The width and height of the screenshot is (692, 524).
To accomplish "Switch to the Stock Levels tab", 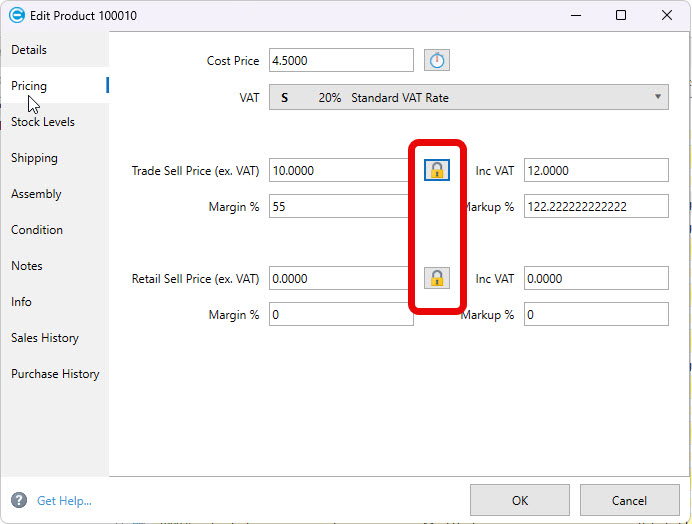I will pyautogui.click(x=43, y=122).
